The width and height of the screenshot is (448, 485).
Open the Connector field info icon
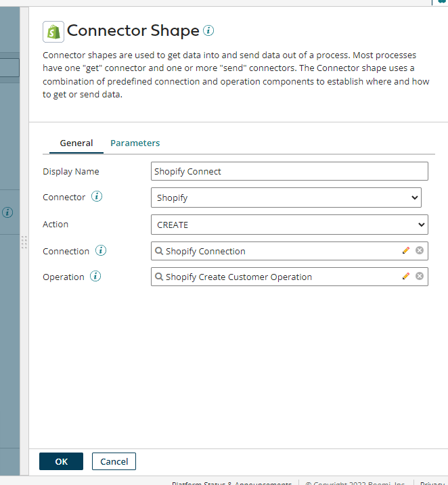(97, 197)
